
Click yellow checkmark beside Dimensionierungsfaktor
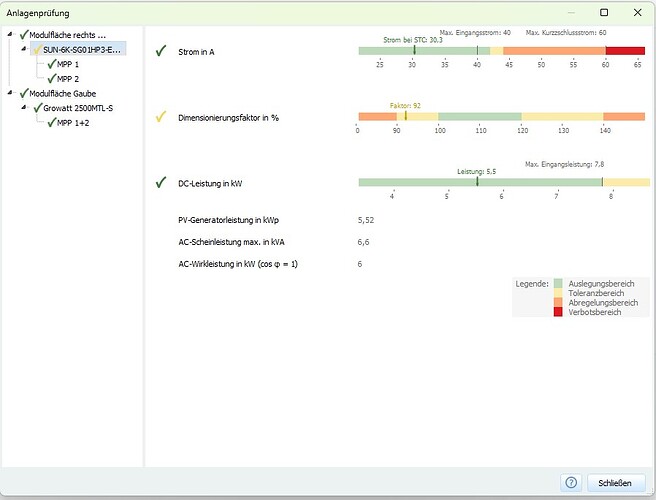point(161,117)
